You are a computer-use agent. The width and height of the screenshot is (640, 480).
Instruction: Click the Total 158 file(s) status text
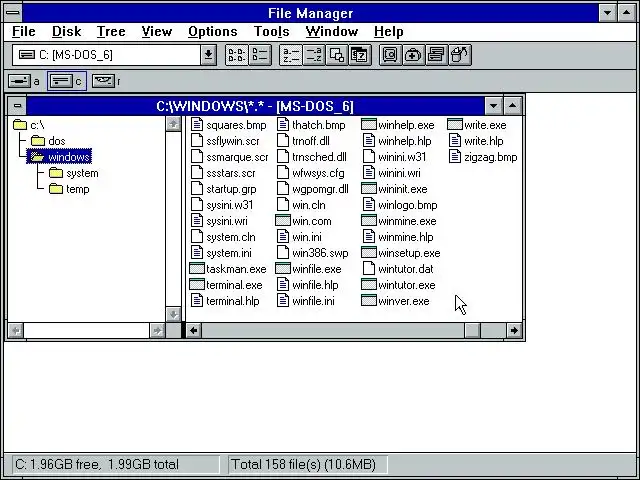coord(303,464)
